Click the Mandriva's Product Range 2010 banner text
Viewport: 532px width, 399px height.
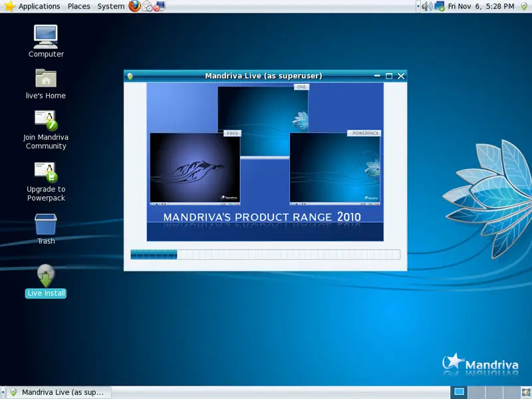tap(262, 217)
